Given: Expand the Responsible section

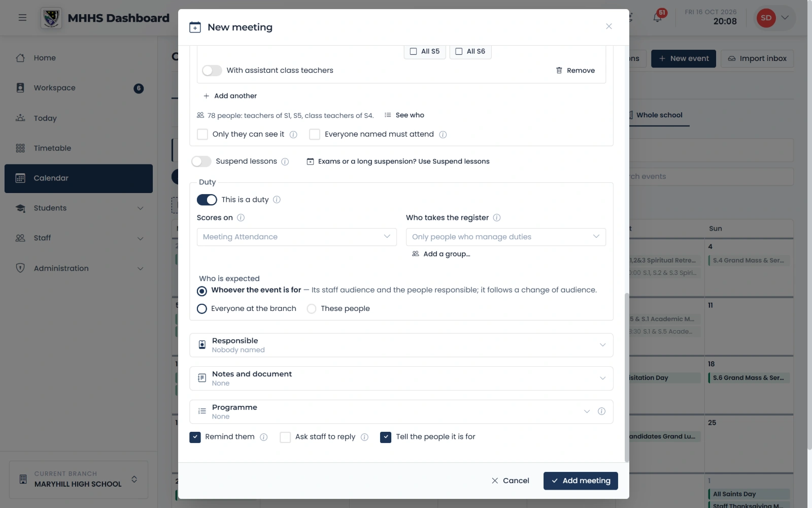Looking at the screenshot, I should point(401,345).
